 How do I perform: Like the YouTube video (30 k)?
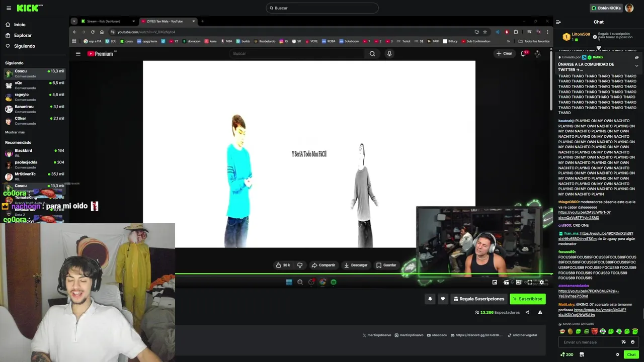pyautogui.click(x=283, y=265)
